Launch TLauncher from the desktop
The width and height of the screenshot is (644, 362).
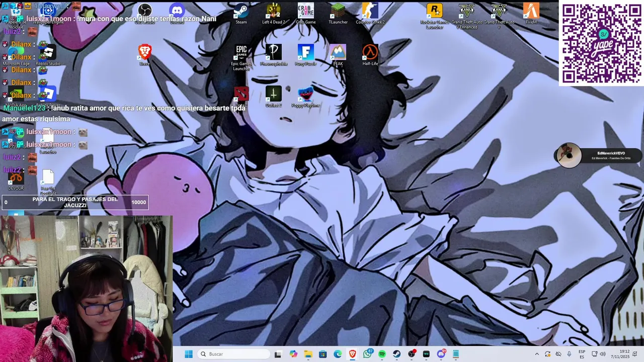pyautogui.click(x=338, y=14)
